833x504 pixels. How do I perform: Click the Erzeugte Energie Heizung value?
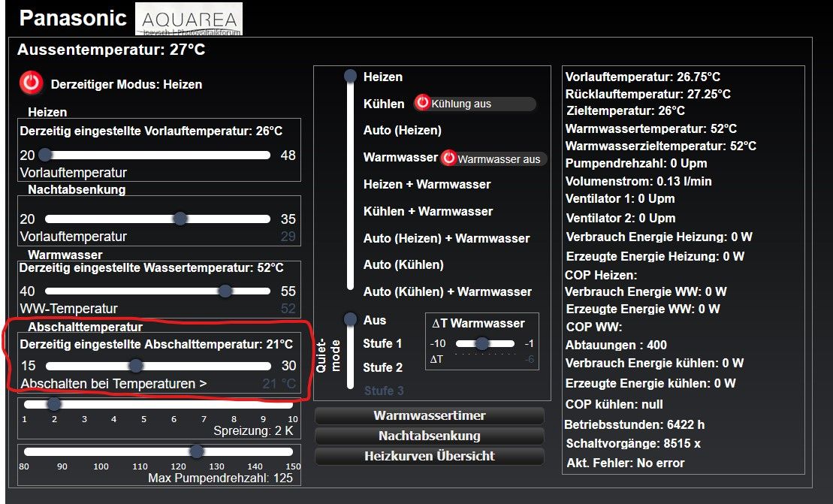655,257
